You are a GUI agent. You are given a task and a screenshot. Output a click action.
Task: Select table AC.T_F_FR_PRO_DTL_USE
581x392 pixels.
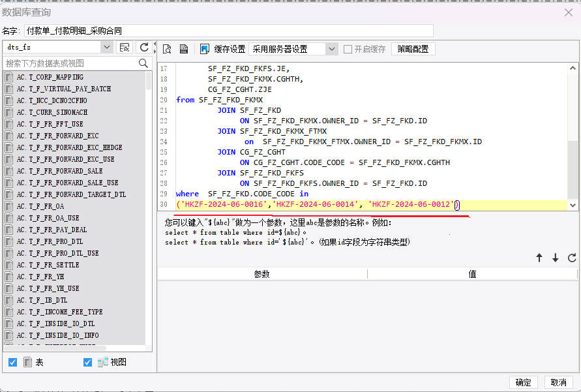coord(58,253)
